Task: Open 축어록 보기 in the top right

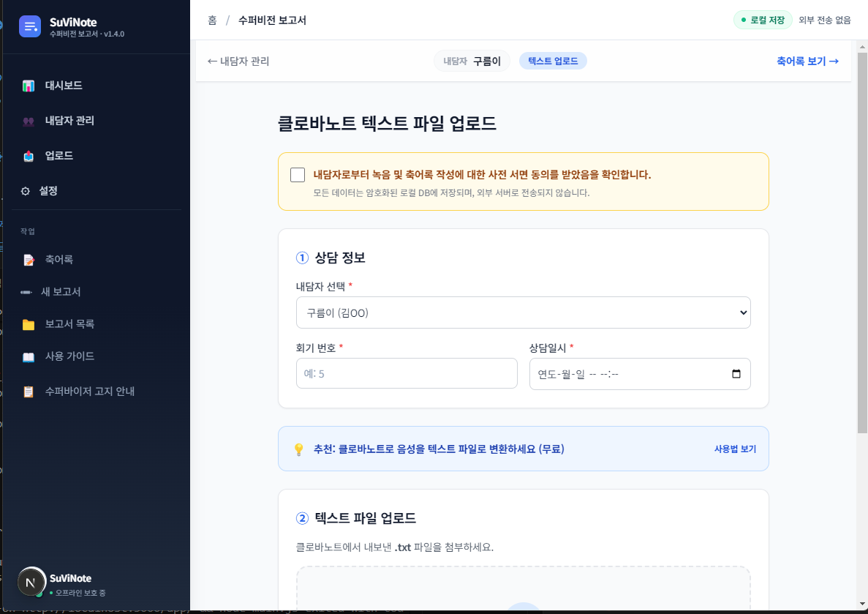Action: [807, 61]
